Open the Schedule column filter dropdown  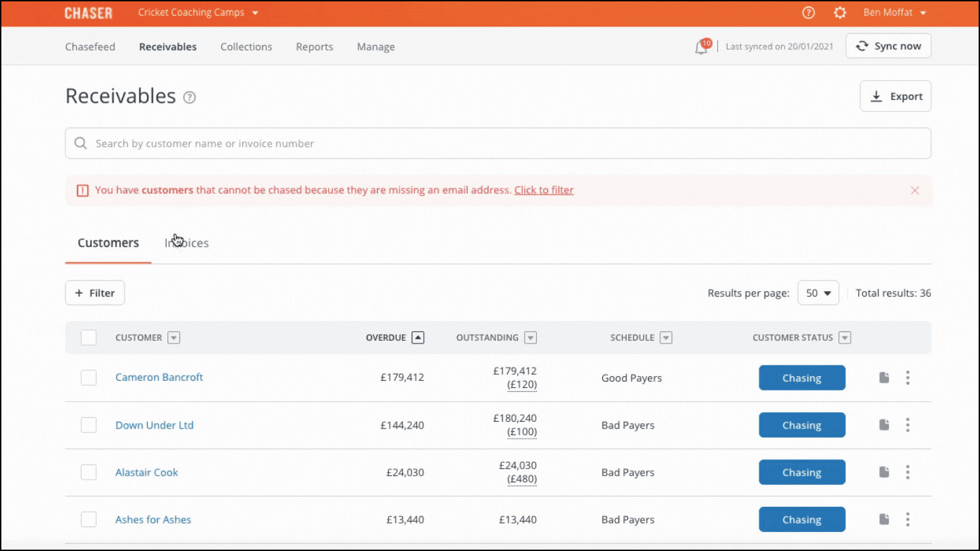coord(666,337)
